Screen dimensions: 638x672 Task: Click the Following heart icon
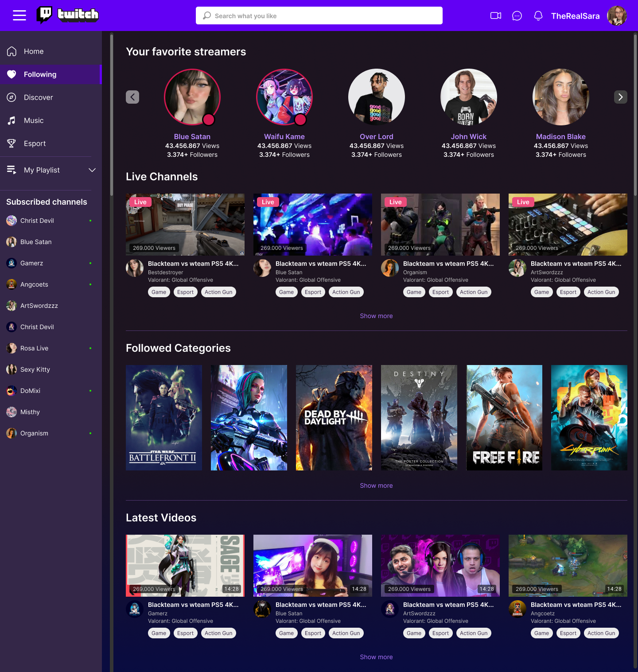coord(12,74)
